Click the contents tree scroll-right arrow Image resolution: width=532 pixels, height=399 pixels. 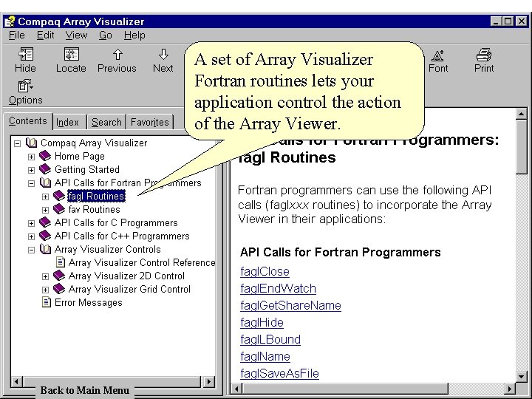(209, 382)
